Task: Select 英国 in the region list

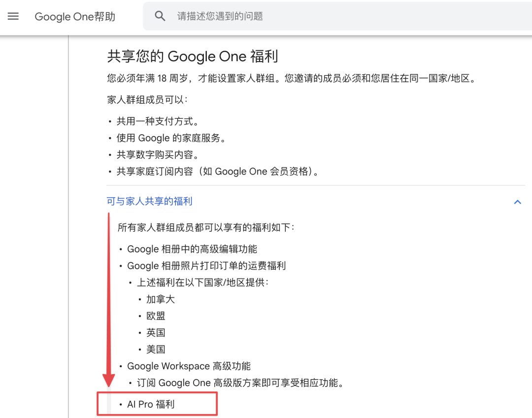Action: pyautogui.click(x=156, y=333)
